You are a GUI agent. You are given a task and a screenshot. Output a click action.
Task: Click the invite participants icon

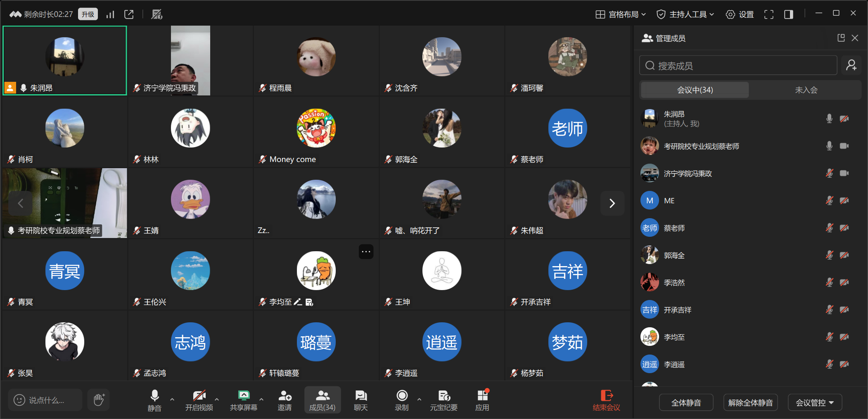(285, 400)
